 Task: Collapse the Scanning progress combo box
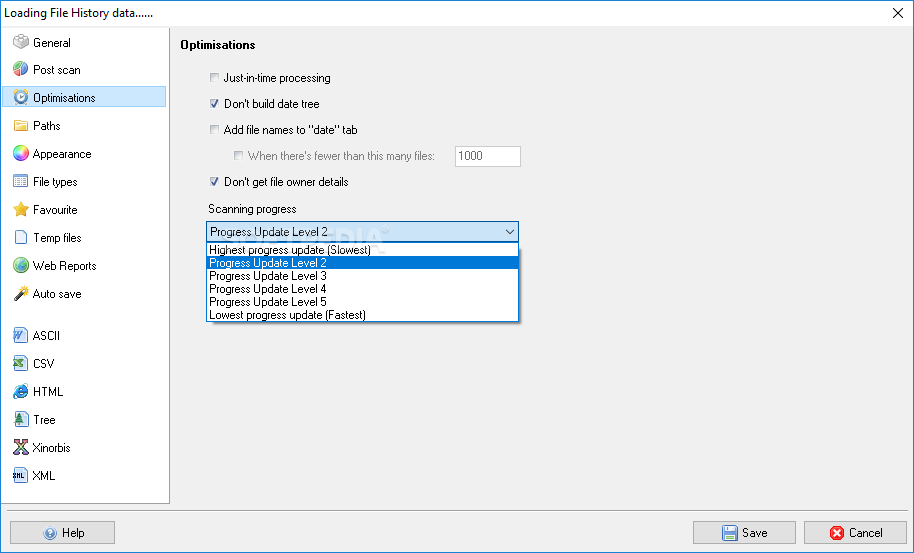click(509, 231)
